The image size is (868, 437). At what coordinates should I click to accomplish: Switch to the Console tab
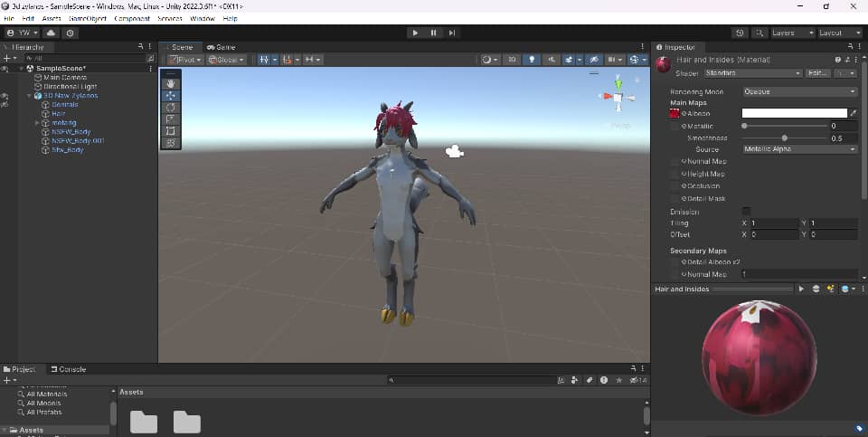(68, 369)
